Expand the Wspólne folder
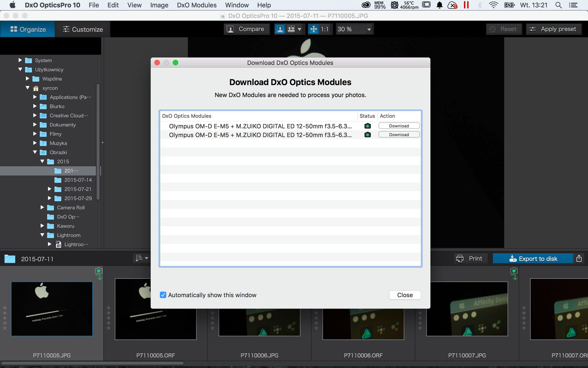This screenshot has height=368, width=588. pos(28,79)
